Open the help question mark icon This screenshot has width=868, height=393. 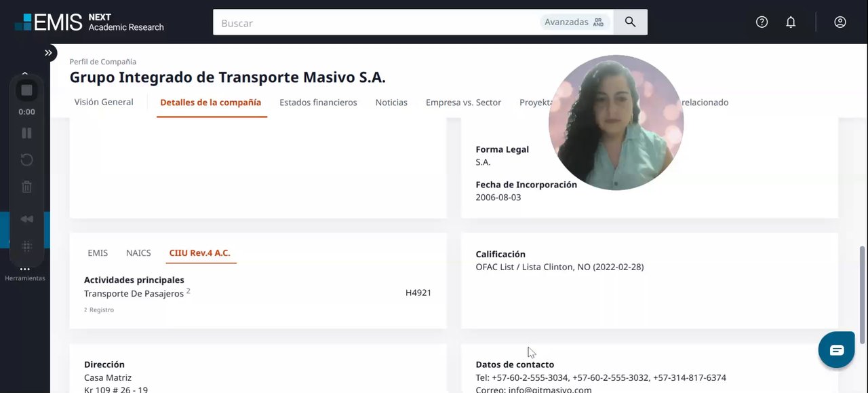[762, 22]
